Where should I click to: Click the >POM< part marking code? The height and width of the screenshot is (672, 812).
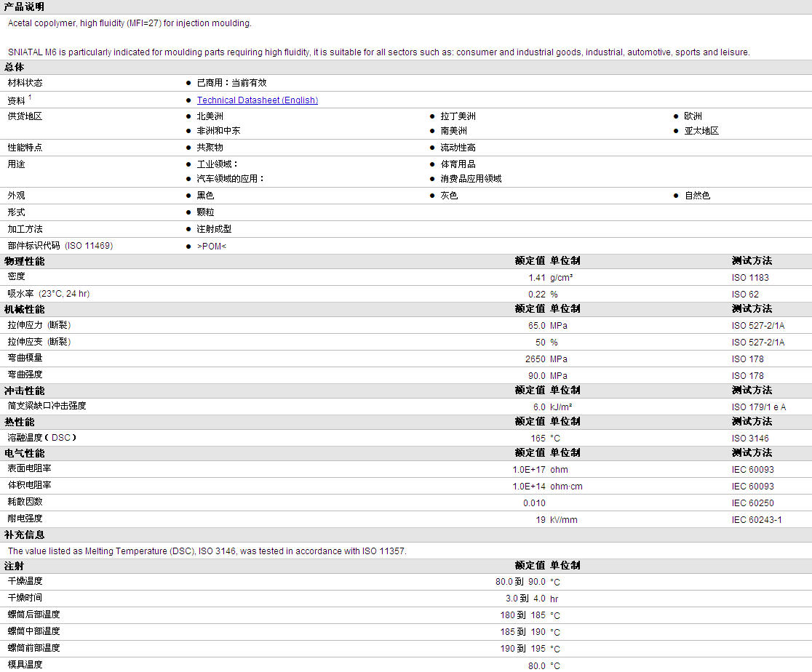(211, 246)
